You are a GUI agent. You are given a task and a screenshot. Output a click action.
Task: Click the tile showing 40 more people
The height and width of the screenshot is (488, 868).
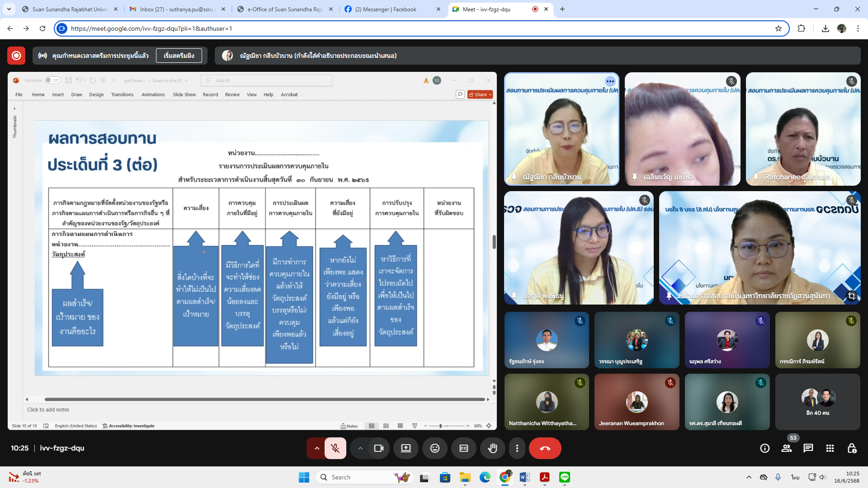(x=817, y=402)
